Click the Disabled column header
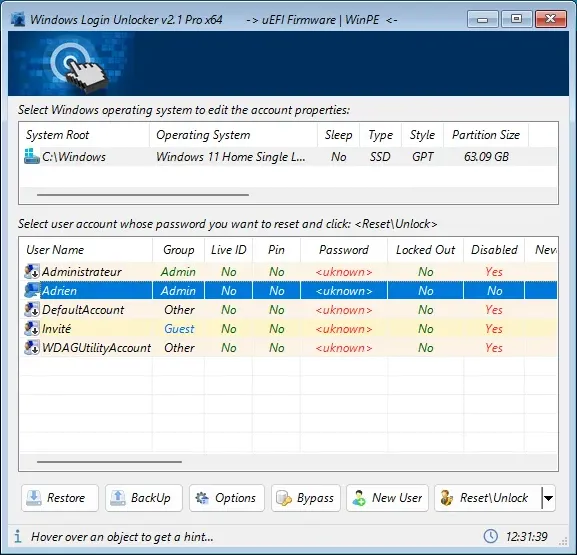The width and height of the screenshot is (577, 555). [x=494, y=250]
